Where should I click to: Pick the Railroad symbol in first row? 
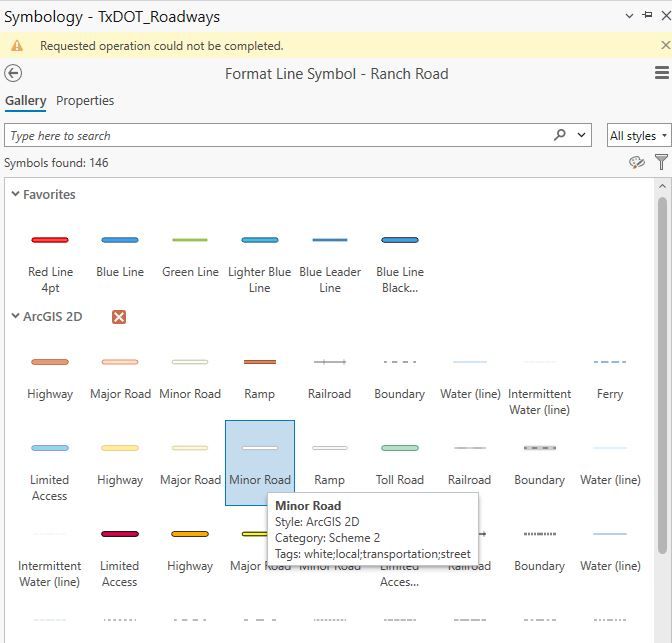[x=330, y=376]
